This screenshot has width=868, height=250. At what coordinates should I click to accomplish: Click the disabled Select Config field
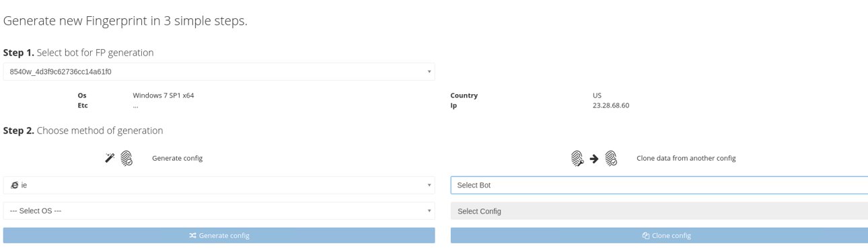[659, 211]
